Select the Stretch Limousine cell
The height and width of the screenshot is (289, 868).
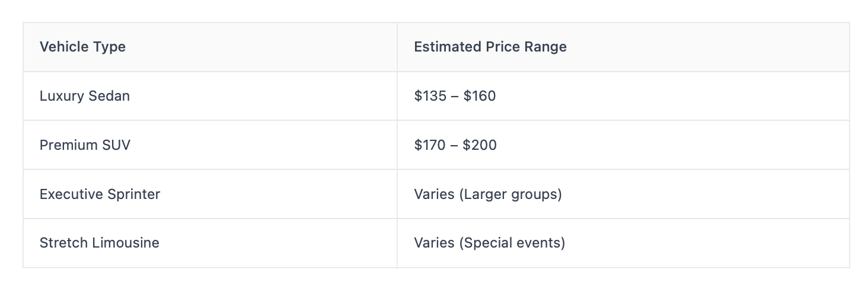click(x=99, y=243)
